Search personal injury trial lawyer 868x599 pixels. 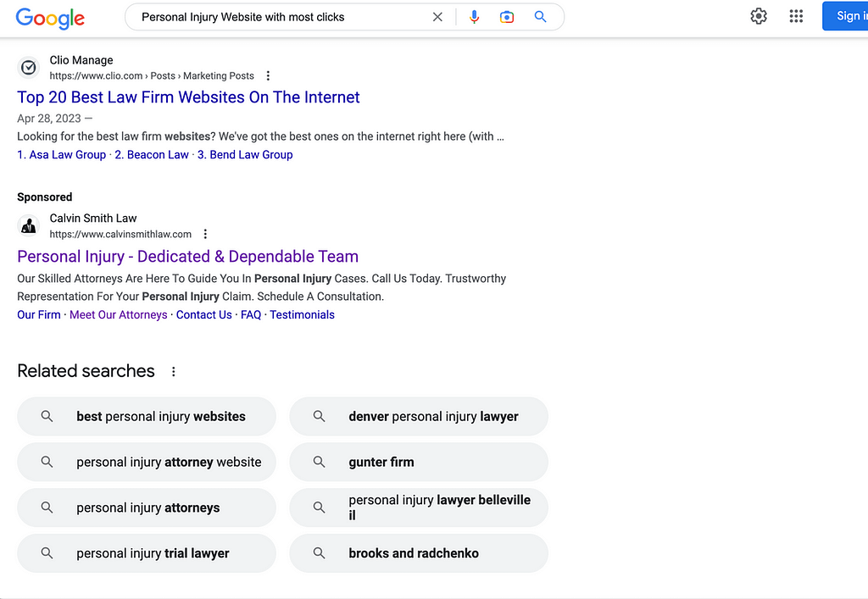point(147,553)
